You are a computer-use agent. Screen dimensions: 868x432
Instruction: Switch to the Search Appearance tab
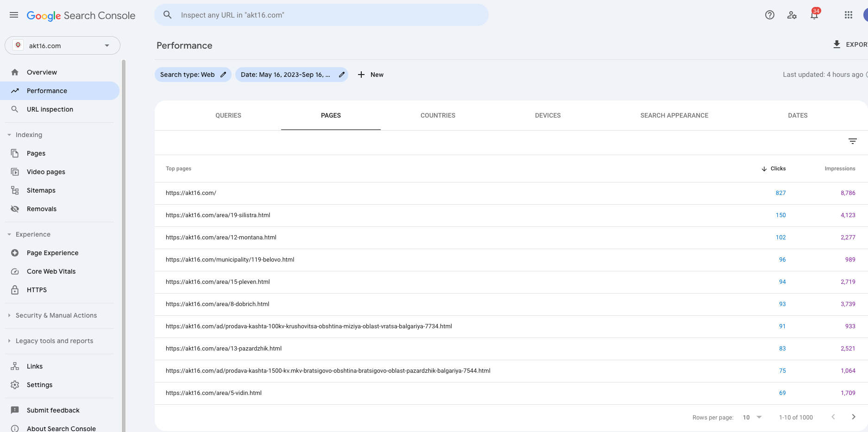674,115
